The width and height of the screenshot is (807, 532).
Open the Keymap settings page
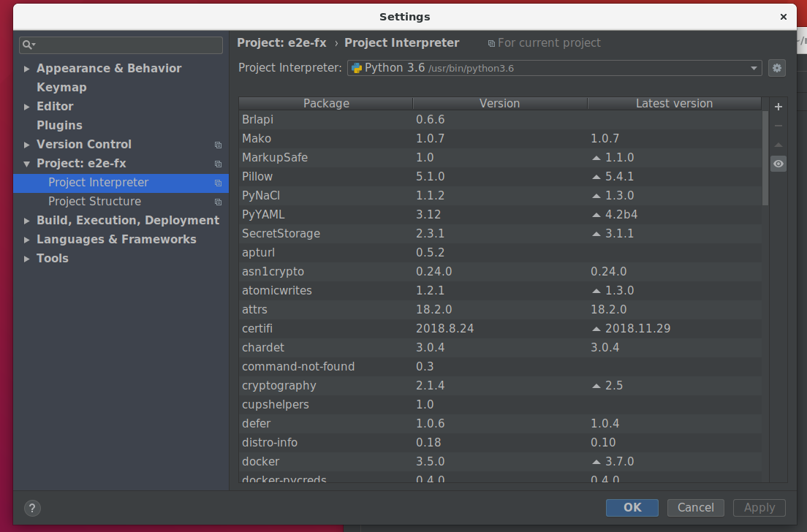click(61, 88)
